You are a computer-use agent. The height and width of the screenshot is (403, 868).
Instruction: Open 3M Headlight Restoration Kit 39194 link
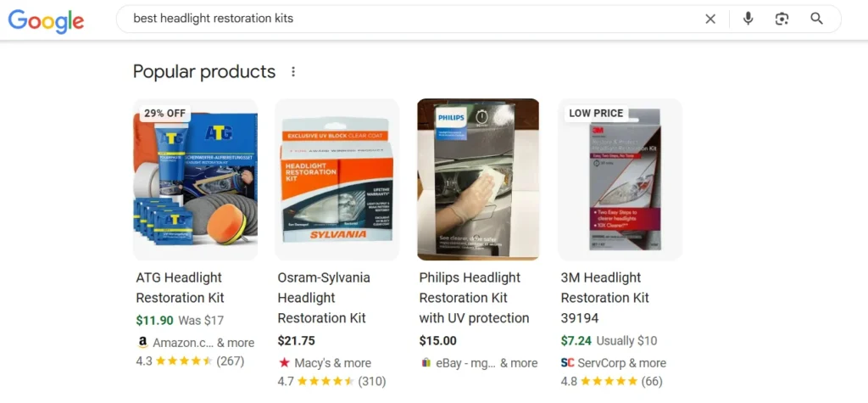605,298
